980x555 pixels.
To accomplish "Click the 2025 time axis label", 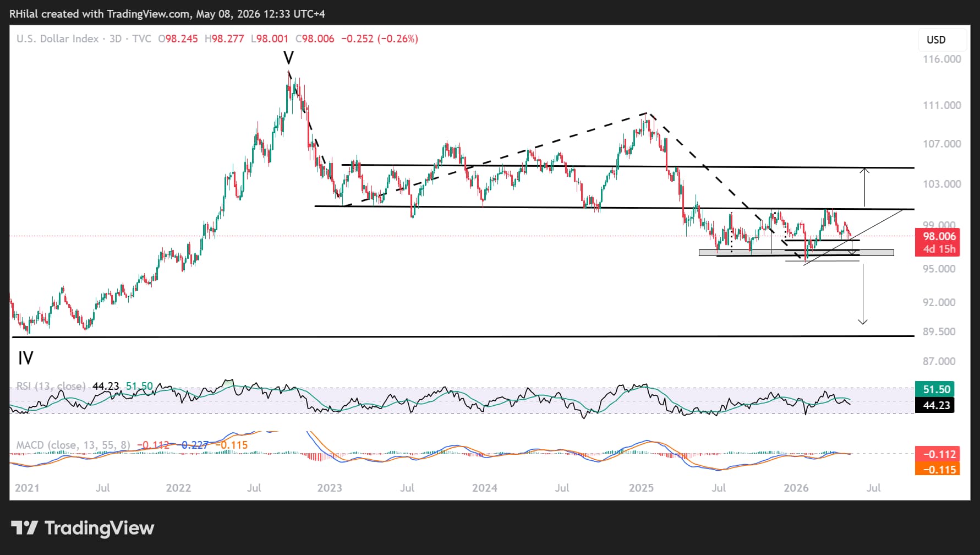I will (x=641, y=488).
